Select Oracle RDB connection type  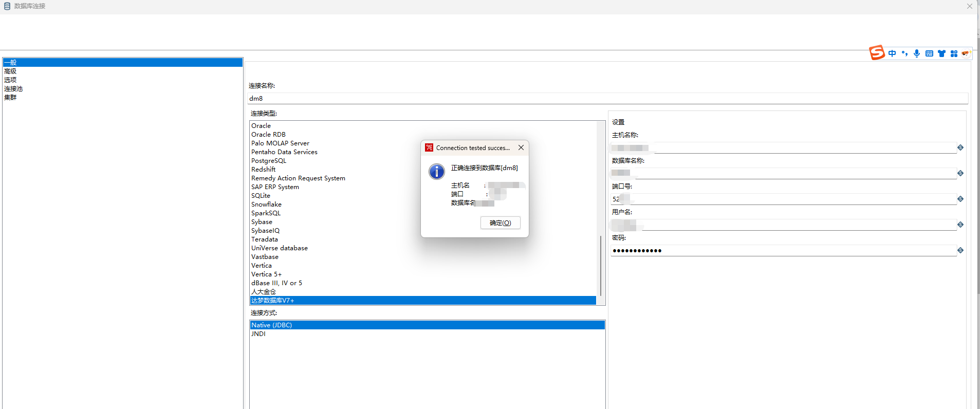(x=423, y=135)
